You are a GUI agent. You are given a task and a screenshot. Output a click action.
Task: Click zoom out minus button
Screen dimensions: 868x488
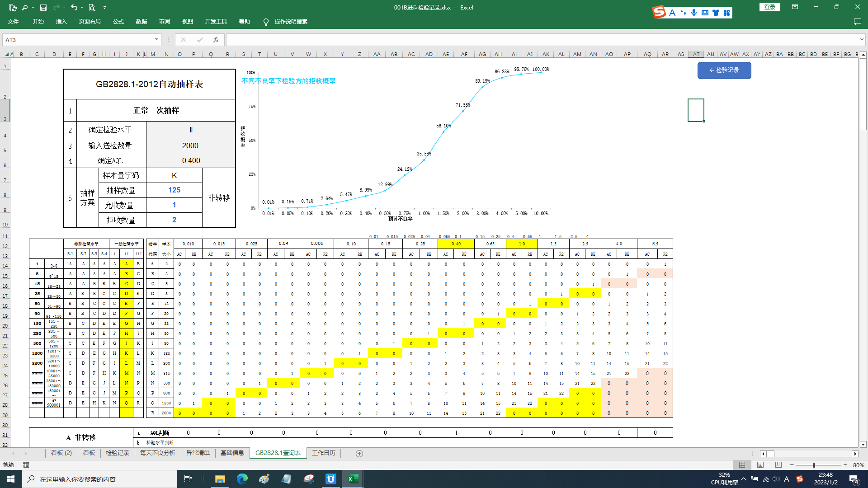792,465
